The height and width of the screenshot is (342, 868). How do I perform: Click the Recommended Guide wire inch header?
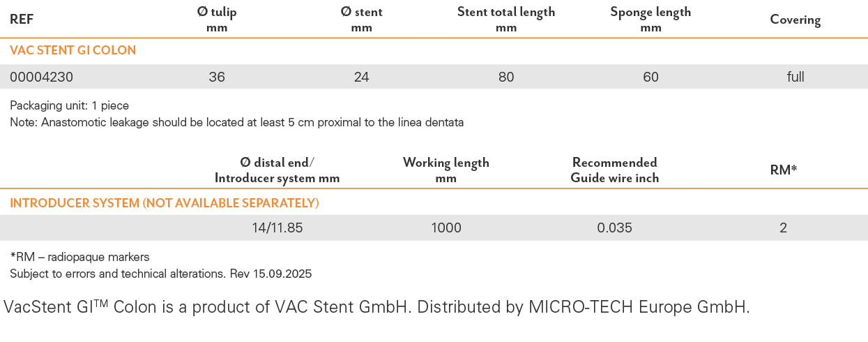614,170
